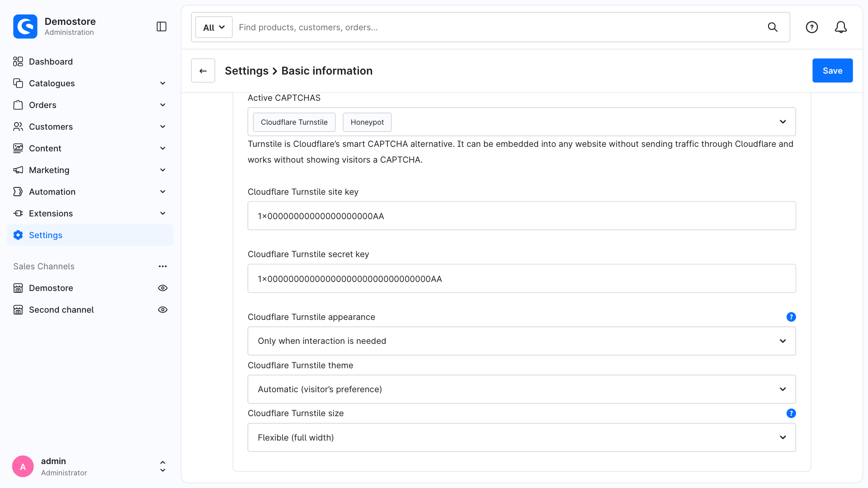Click the Customers people icon
The width and height of the screenshot is (868, 488).
tap(18, 127)
